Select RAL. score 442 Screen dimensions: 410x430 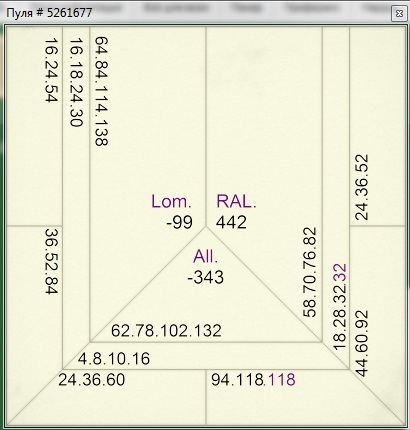point(231,222)
